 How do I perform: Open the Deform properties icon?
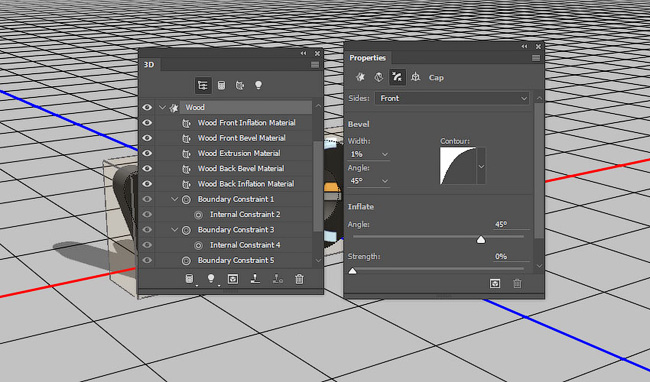point(378,77)
